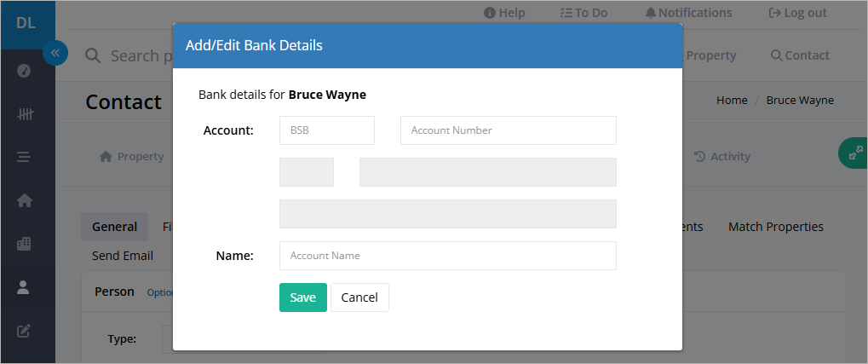The height and width of the screenshot is (364, 868).
Task: Cancel the bank details dialog
Action: [359, 298]
